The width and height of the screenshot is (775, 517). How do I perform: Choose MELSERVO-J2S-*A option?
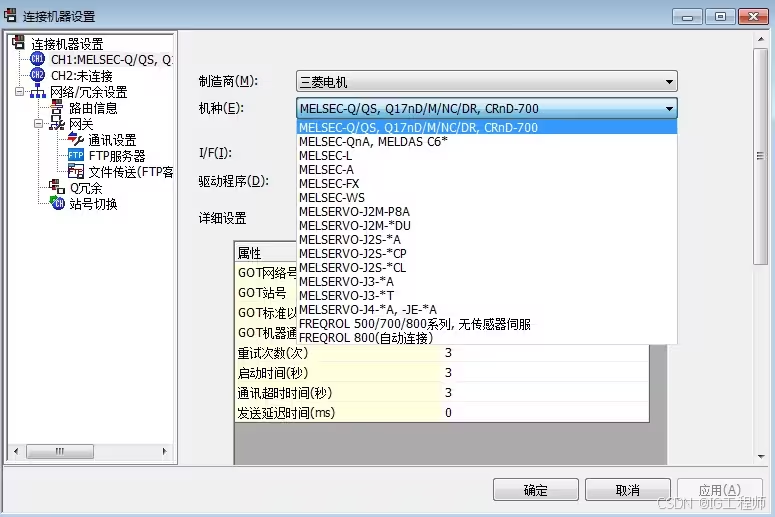tap(487, 240)
